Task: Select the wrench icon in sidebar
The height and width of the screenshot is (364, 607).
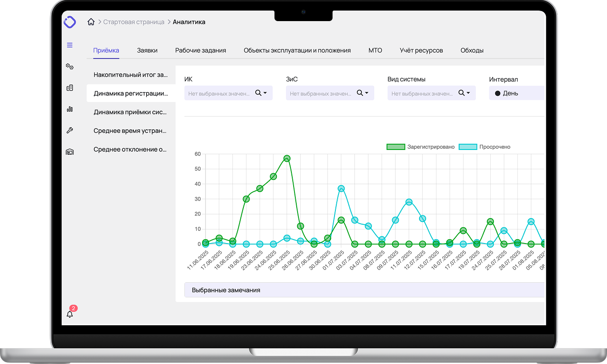Action: (70, 131)
